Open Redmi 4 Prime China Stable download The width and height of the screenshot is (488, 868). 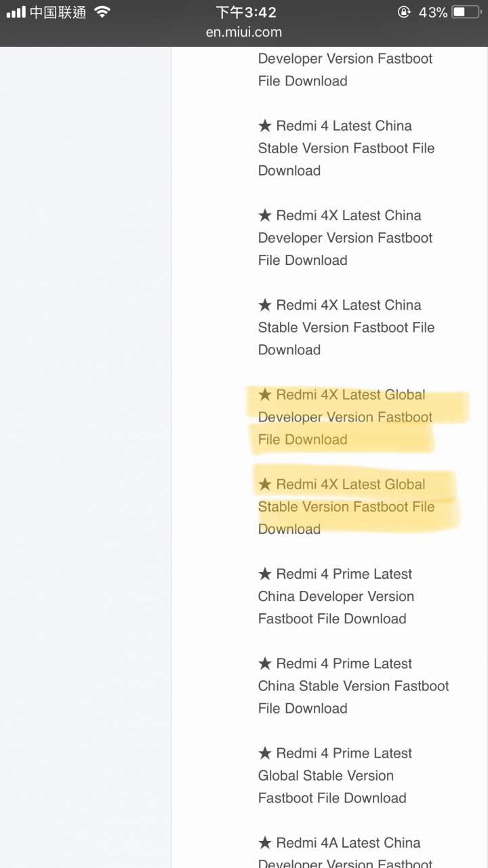pyautogui.click(x=353, y=686)
